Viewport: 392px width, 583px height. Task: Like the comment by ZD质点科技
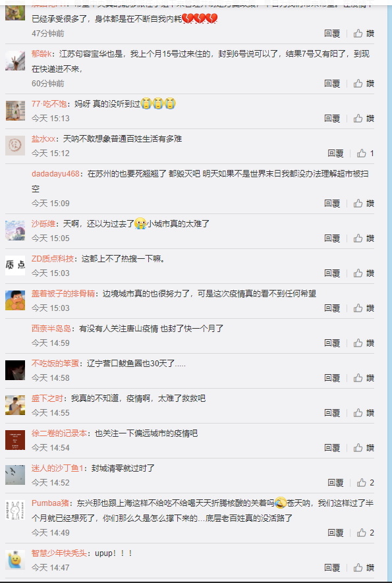(364, 273)
